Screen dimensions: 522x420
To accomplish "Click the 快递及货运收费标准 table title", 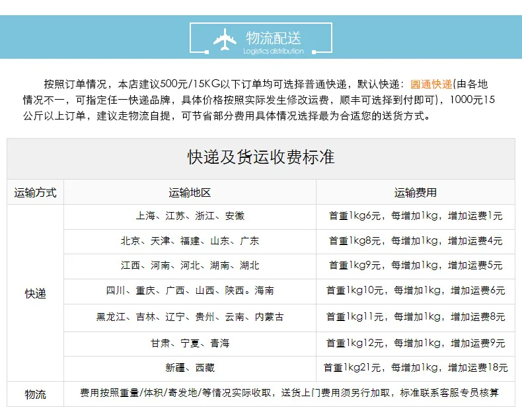I will (261, 157).
